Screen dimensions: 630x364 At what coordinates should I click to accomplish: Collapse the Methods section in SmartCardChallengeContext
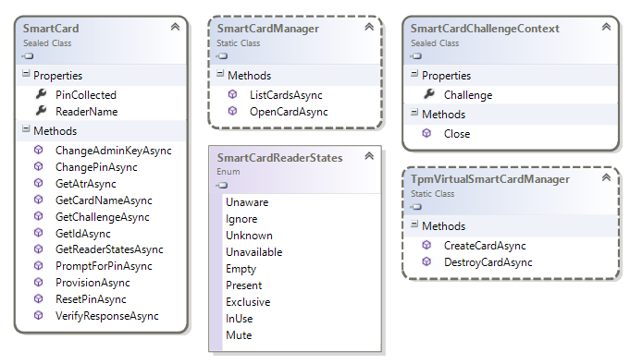click(x=414, y=113)
